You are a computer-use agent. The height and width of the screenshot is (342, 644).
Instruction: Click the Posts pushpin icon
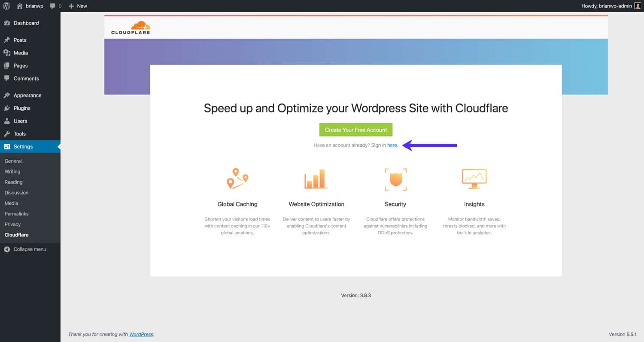pos(7,39)
